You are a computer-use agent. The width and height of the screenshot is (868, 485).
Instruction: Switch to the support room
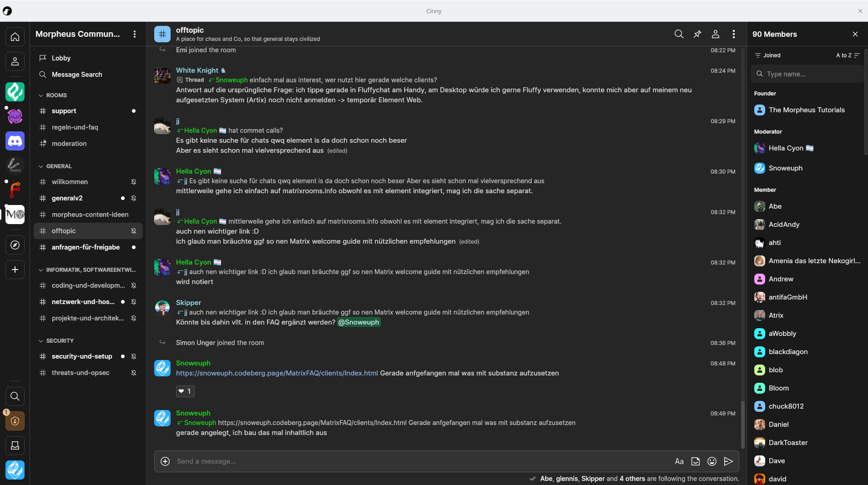[64, 111]
